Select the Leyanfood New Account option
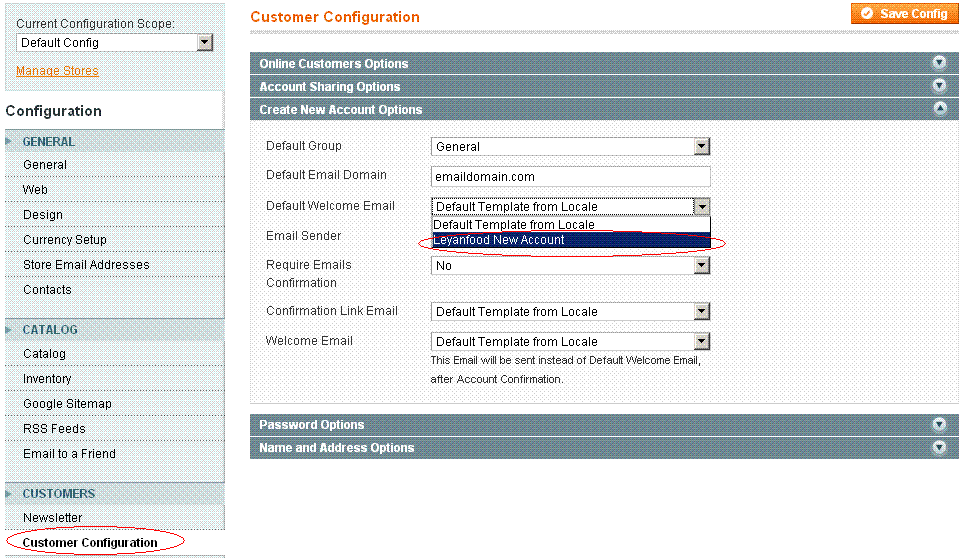 [x=571, y=240]
